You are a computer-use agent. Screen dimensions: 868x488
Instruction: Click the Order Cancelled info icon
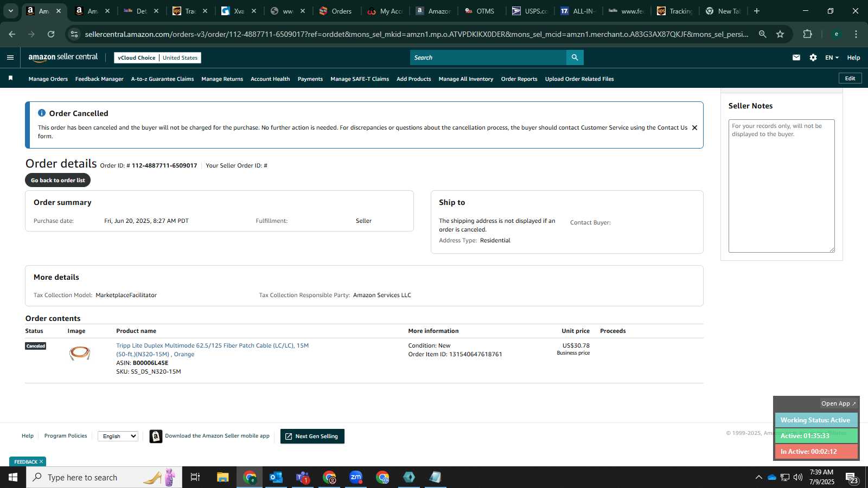point(42,113)
